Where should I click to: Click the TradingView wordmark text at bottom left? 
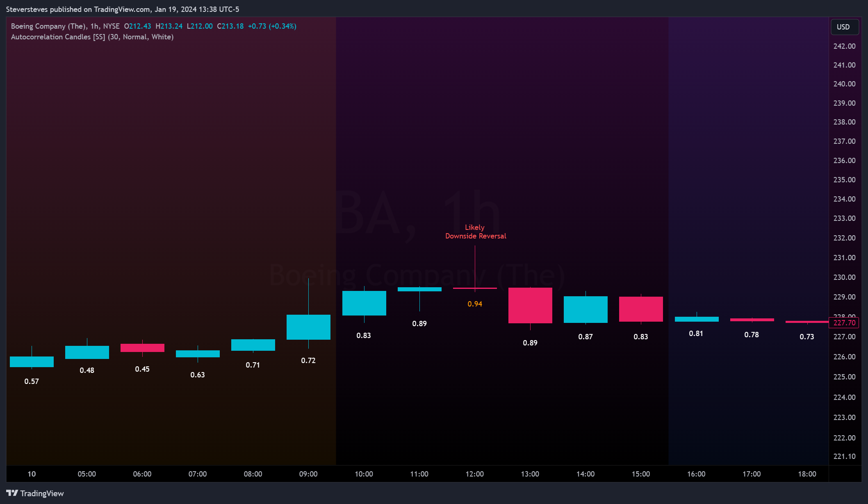(x=42, y=493)
